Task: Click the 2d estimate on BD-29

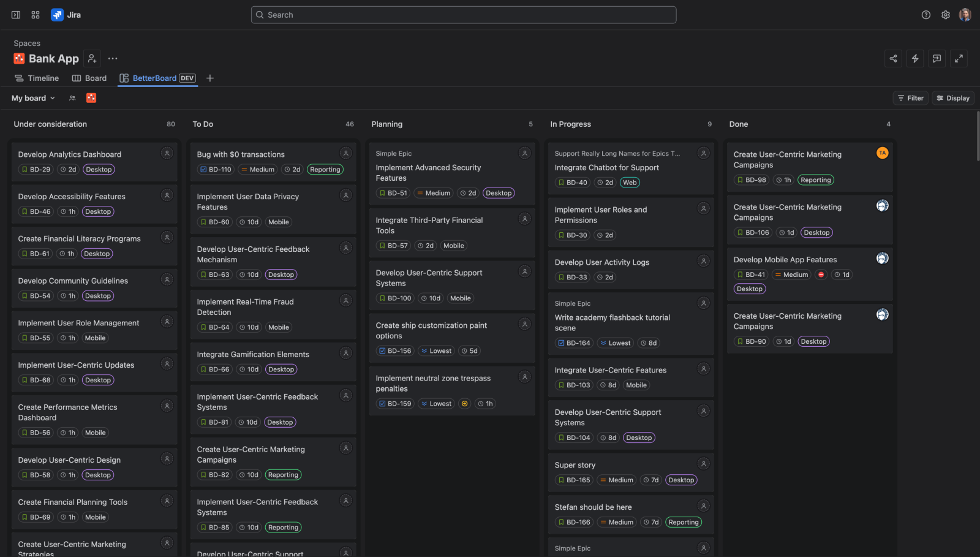Action: (68, 170)
